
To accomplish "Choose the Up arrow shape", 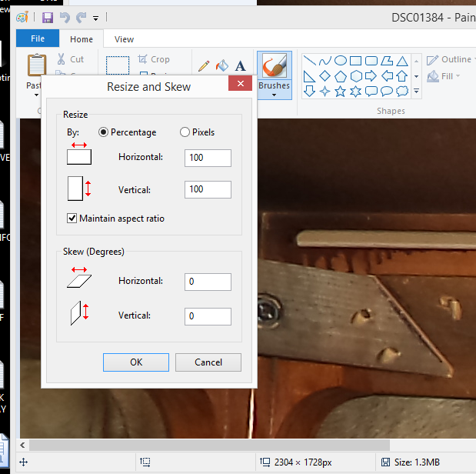I will [402, 75].
